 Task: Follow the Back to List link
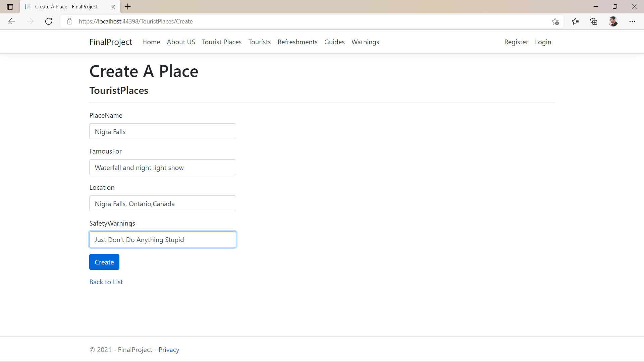click(x=106, y=282)
